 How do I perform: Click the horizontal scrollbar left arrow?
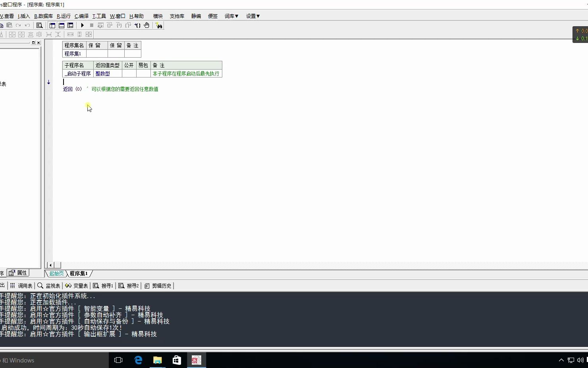50,265
